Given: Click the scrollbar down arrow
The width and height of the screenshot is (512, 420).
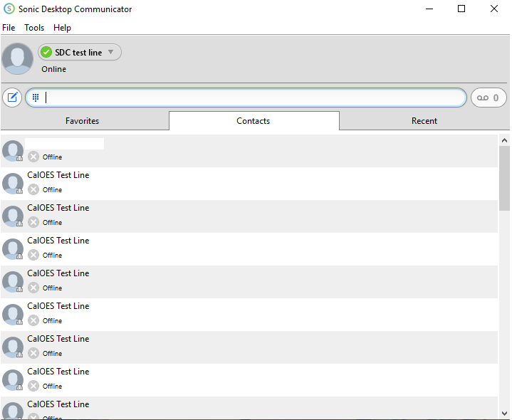Looking at the screenshot, I should point(504,413).
